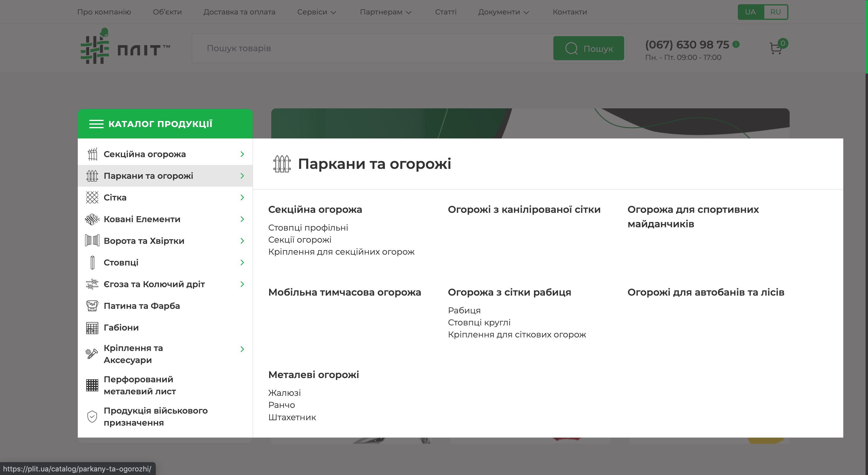The width and height of the screenshot is (868, 475).
Task: Click the green info icon beside phone number
Action: point(736,44)
